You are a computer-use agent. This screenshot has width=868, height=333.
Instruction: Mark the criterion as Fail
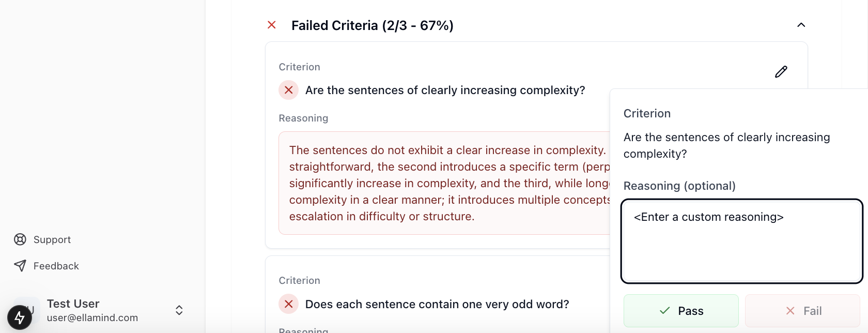(802, 311)
